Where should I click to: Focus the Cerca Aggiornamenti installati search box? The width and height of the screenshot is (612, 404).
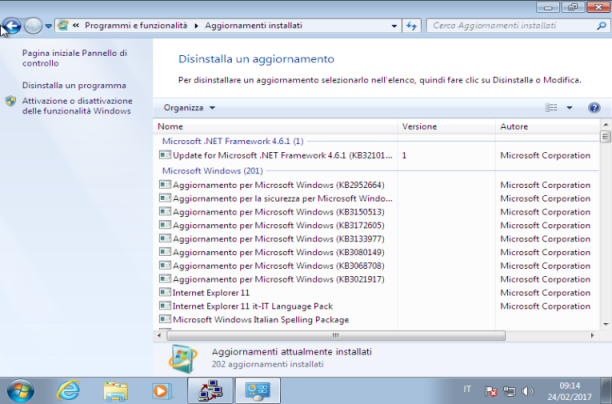pos(511,26)
